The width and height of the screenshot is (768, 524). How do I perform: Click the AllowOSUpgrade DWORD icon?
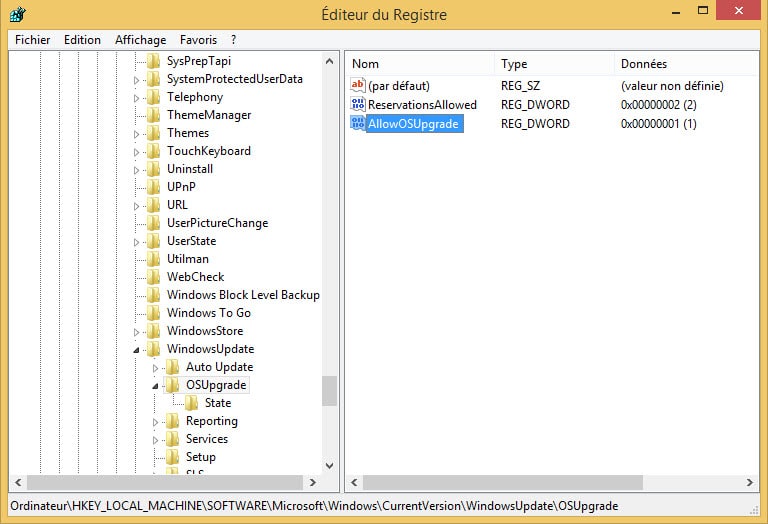click(358, 123)
